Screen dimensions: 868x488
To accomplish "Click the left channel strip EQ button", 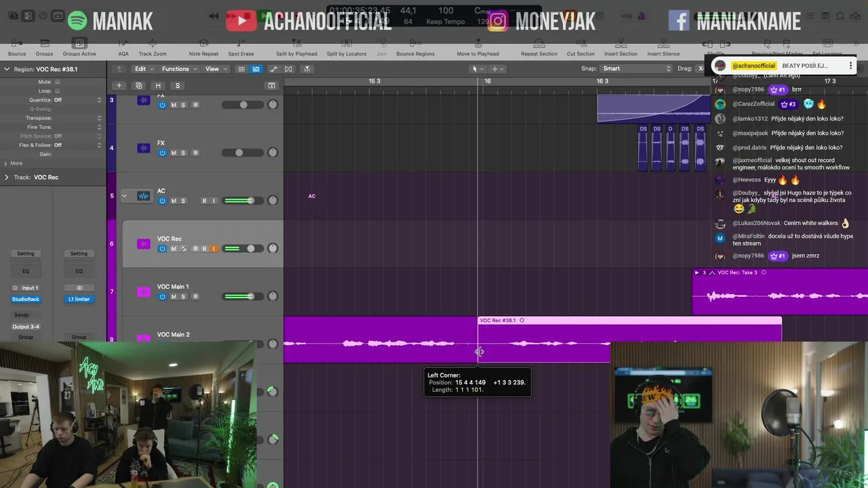I will coord(26,271).
